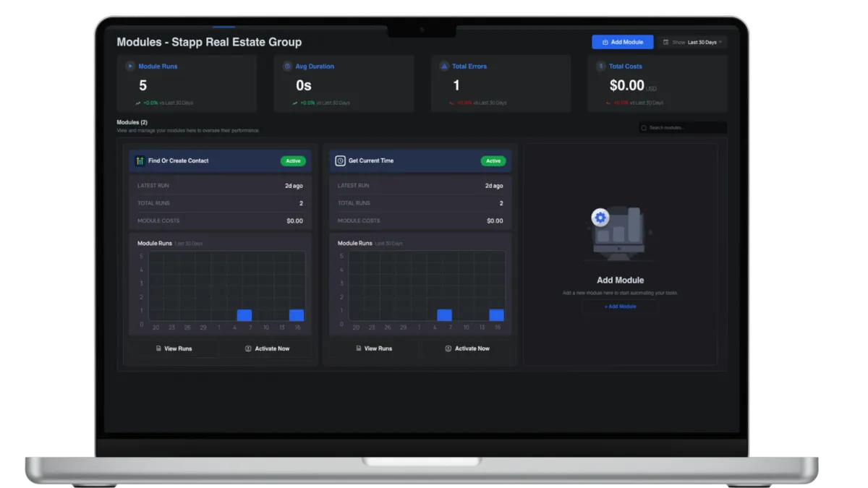This screenshot has height=488, width=868.
Task: Open View Runs for Get Current Time
Action: coord(374,348)
